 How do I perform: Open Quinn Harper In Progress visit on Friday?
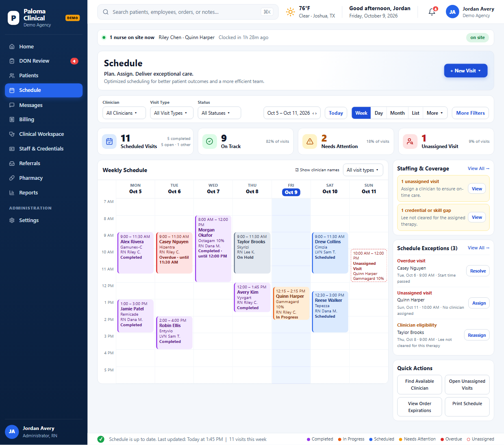point(291,303)
